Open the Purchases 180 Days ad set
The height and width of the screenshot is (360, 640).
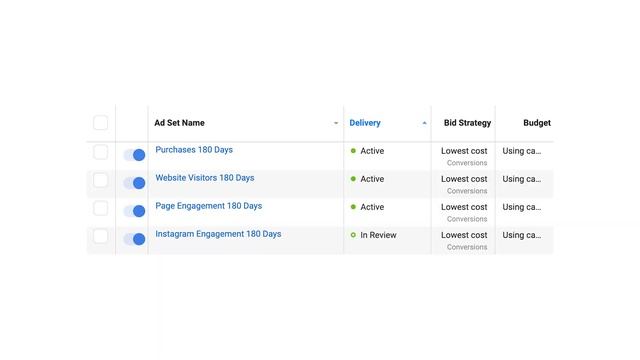(194, 150)
